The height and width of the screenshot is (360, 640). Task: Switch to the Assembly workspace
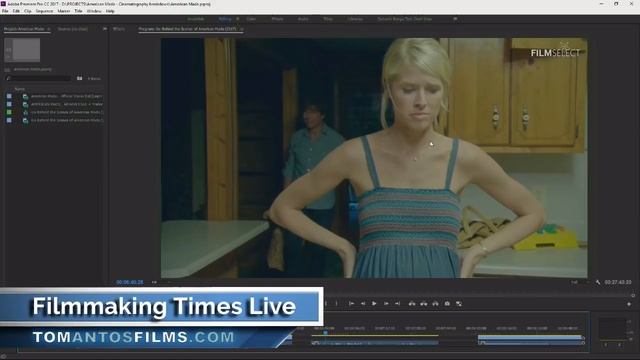196,19
